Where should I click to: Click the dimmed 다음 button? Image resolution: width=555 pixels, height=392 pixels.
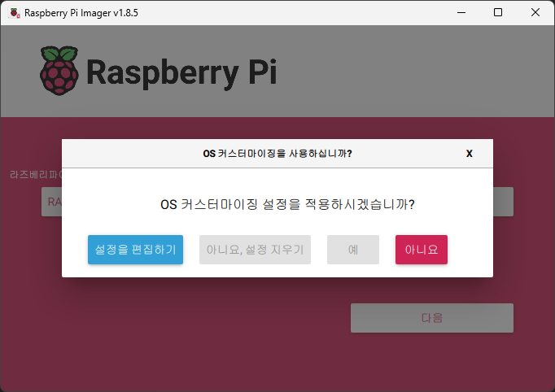point(431,318)
